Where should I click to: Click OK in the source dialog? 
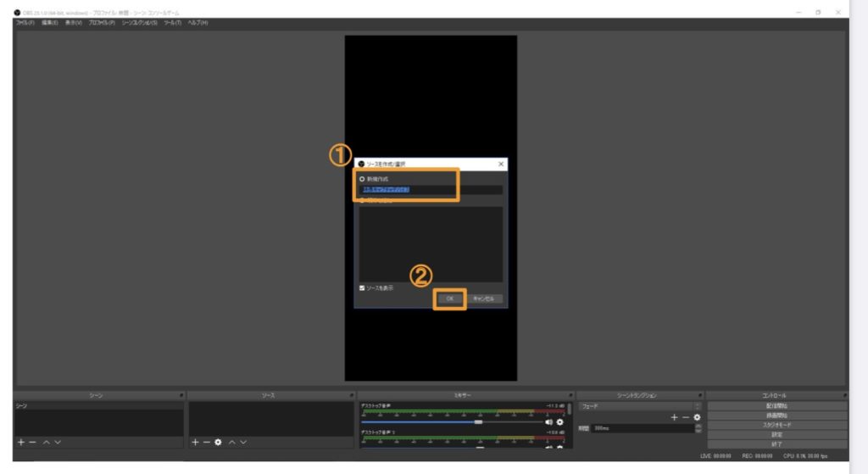[x=450, y=298]
